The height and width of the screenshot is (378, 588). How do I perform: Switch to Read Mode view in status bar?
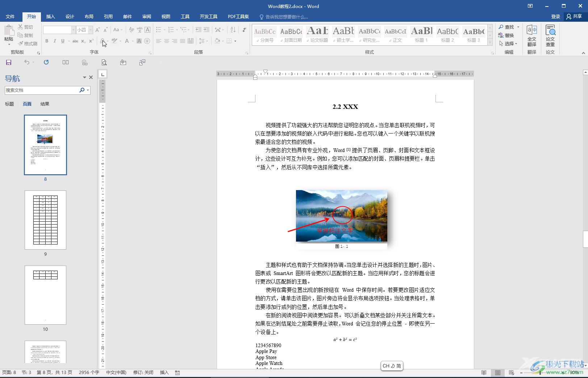[484, 373]
